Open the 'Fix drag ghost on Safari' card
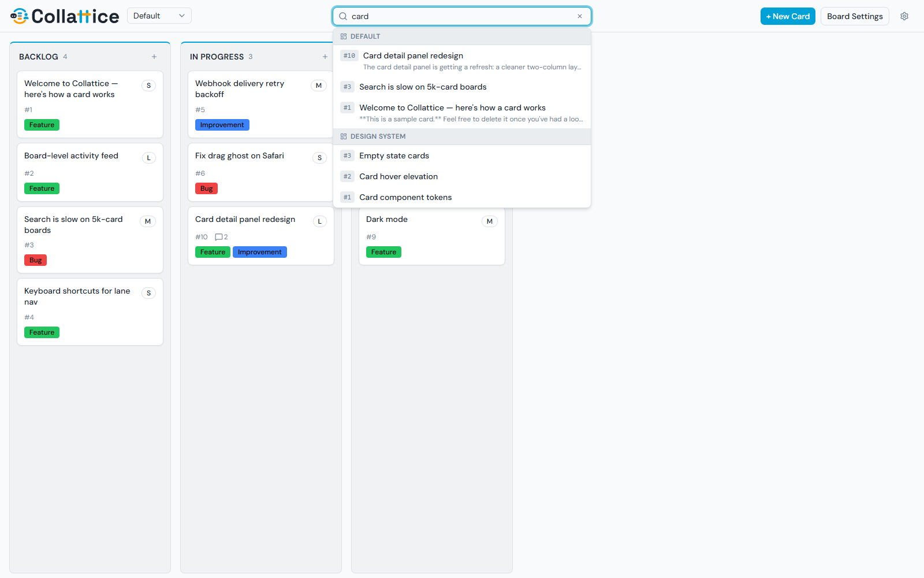This screenshot has width=924, height=578. (x=261, y=172)
